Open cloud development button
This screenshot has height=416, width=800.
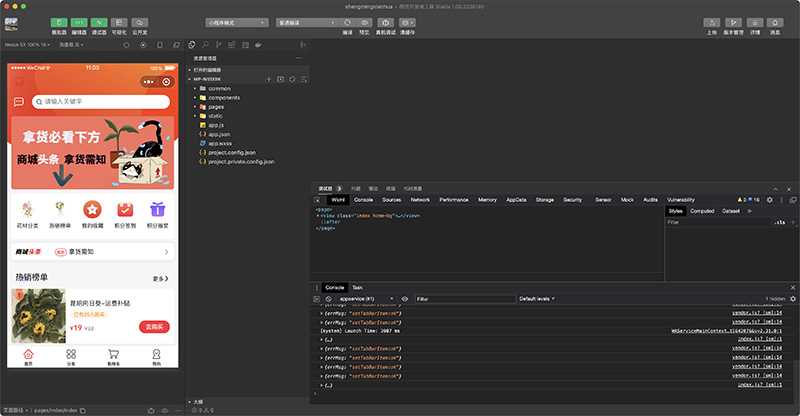[140, 22]
